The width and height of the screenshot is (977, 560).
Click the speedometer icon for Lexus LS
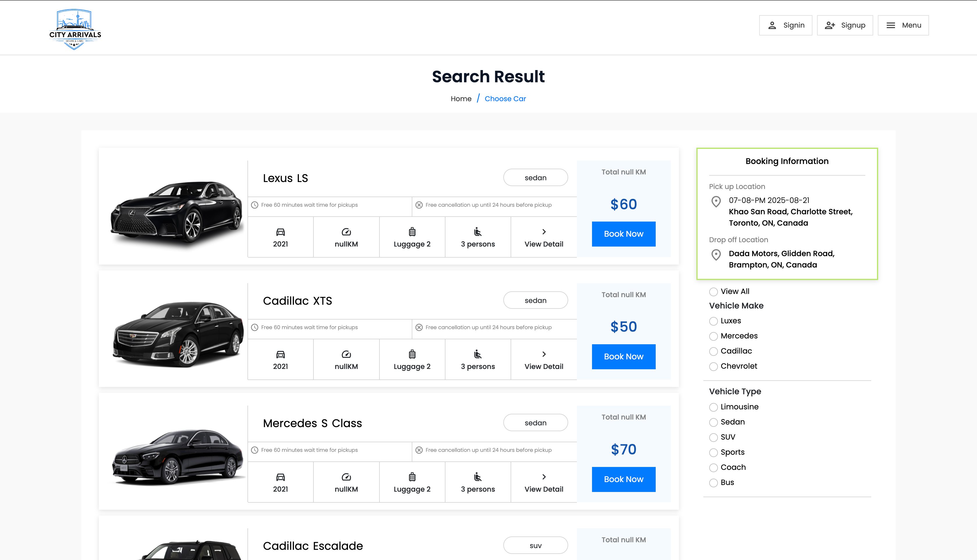(x=346, y=232)
